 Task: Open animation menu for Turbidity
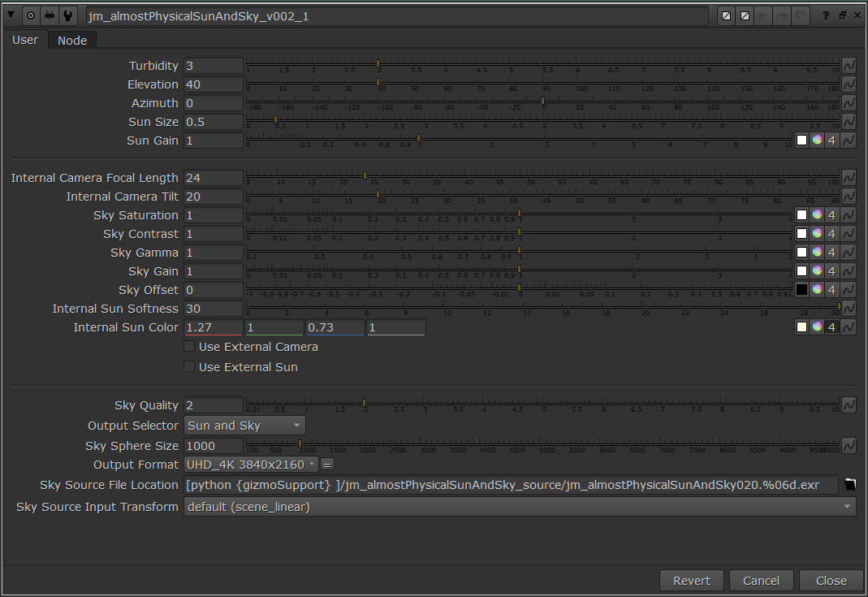849,66
